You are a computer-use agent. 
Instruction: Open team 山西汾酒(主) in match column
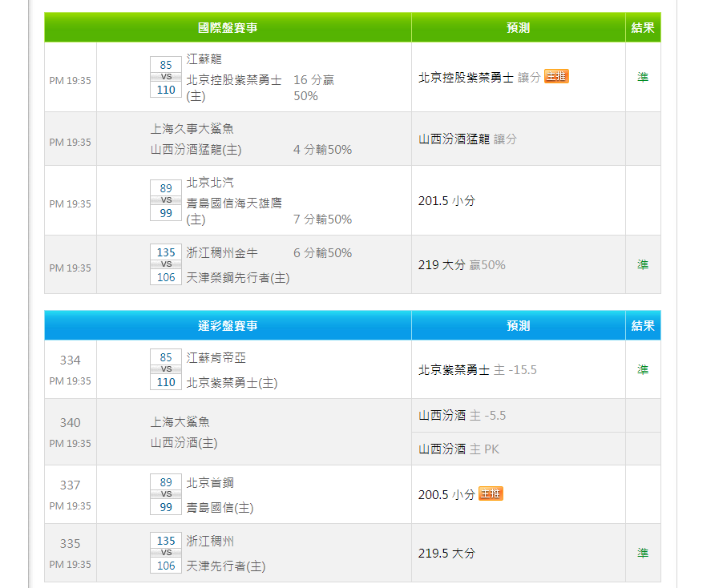click(x=184, y=442)
